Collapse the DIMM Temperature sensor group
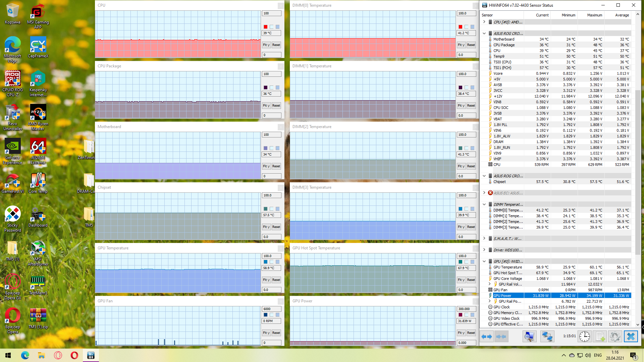Viewport: 644px width, 362px height. (x=484, y=204)
